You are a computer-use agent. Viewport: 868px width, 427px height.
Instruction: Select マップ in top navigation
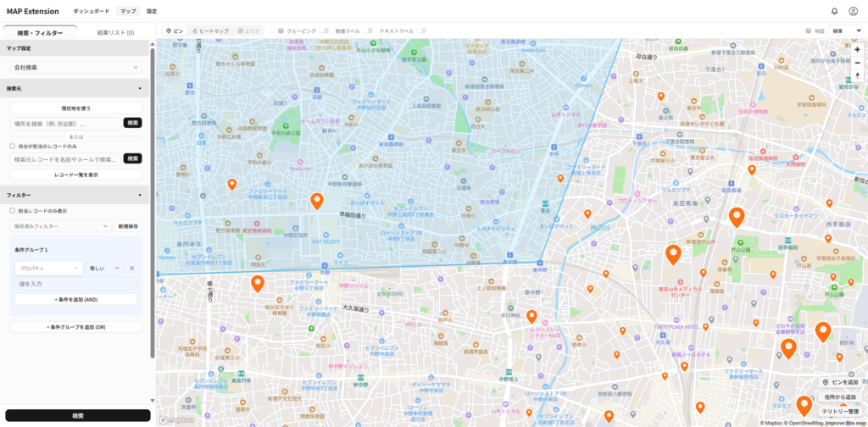point(128,11)
